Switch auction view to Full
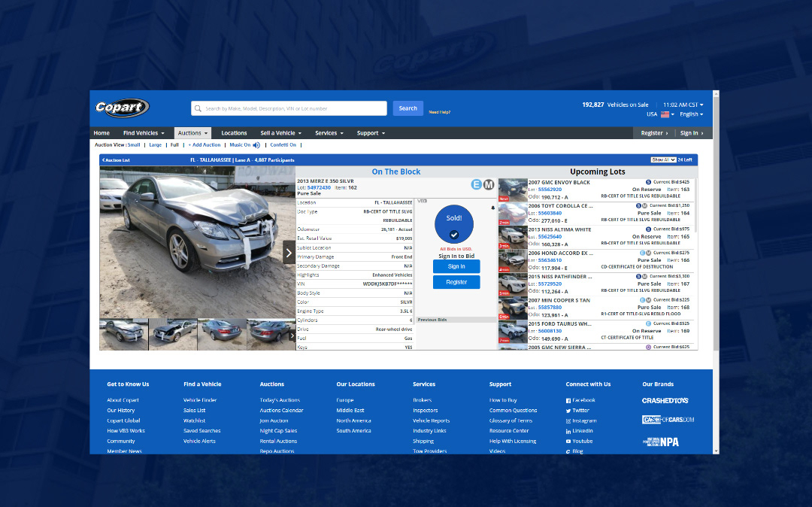 pos(174,145)
